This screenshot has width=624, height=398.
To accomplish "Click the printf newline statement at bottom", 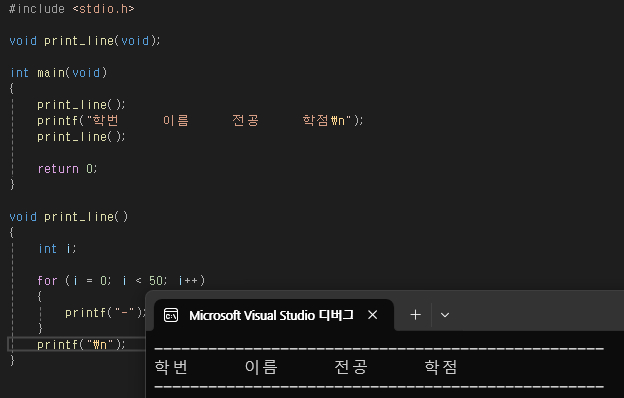I will click(81, 345).
